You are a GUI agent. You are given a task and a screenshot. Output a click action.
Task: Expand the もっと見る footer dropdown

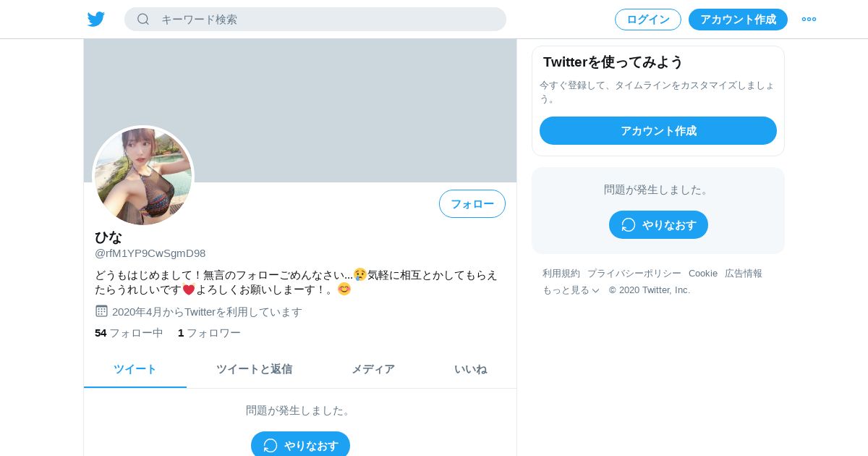tap(571, 290)
